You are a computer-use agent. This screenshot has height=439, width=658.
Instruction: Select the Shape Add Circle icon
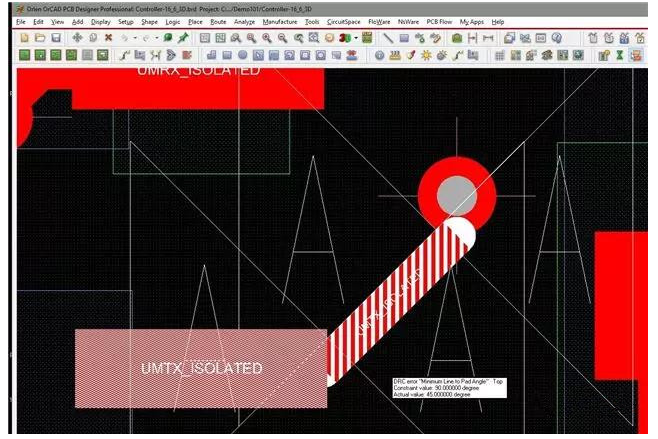(x=243, y=55)
